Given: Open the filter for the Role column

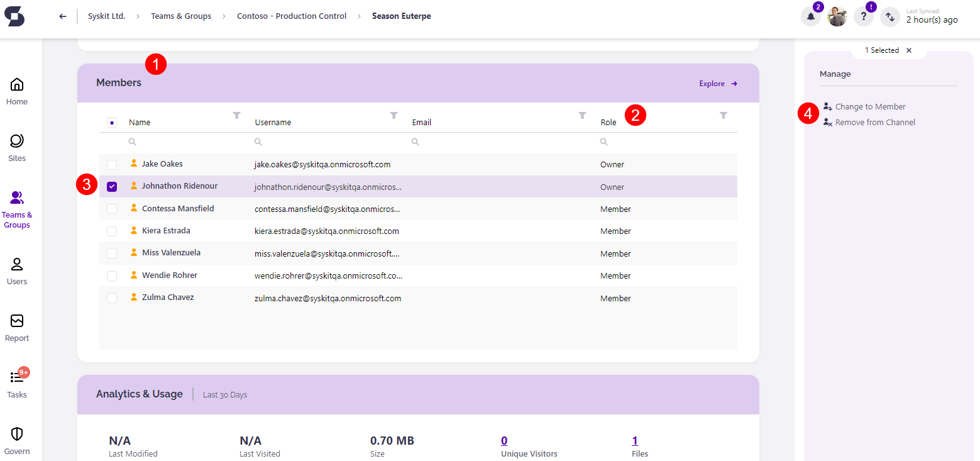Looking at the screenshot, I should [724, 116].
